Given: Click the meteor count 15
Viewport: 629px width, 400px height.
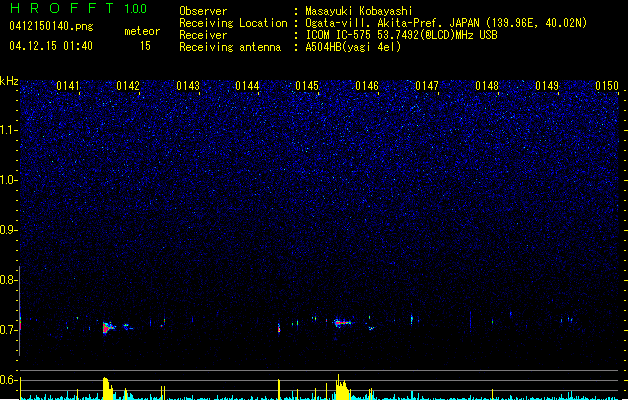Looking at the screenshot, I should (145, 46).
